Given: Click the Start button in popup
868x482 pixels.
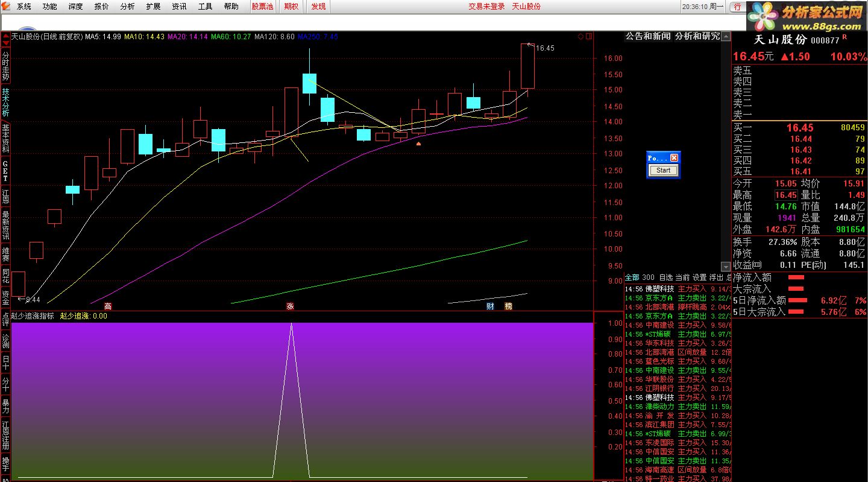Looking at the screenshot, I should pos(663,170).
